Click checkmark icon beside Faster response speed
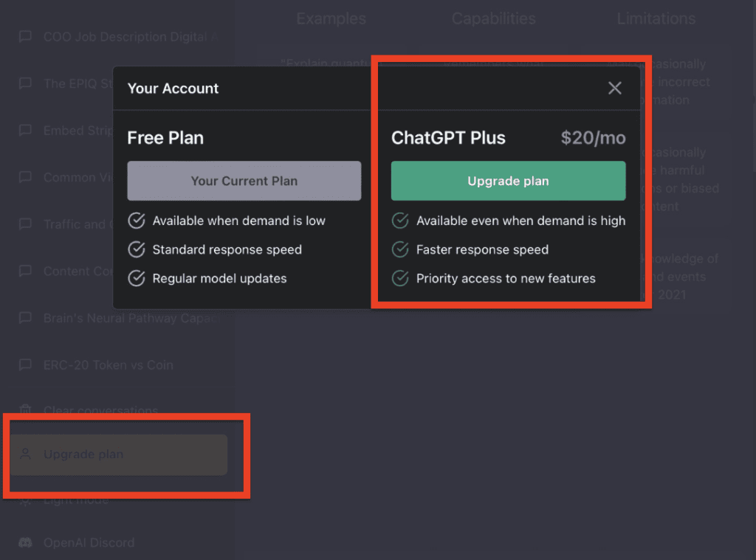756x560 pixels. (400, 249)
